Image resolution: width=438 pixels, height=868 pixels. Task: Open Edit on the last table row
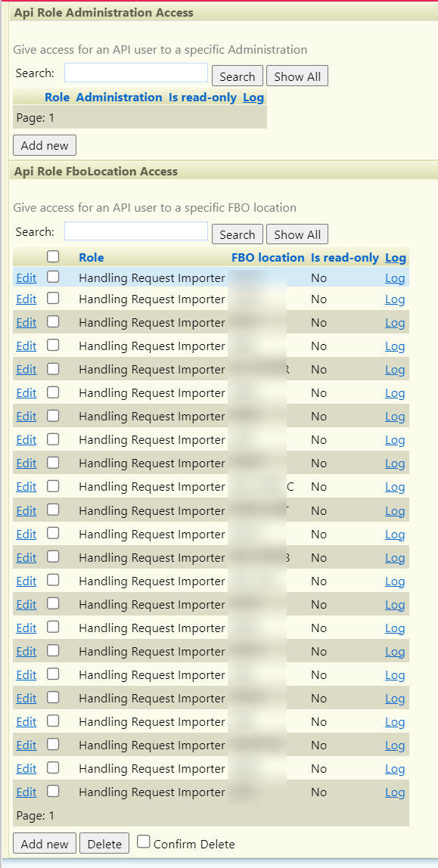[x=26, y=792]
